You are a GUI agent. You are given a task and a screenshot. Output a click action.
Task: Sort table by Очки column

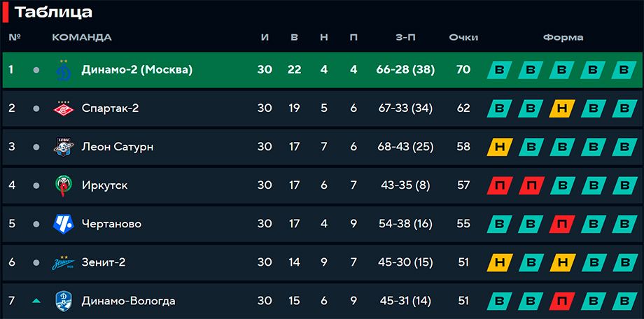463,37
